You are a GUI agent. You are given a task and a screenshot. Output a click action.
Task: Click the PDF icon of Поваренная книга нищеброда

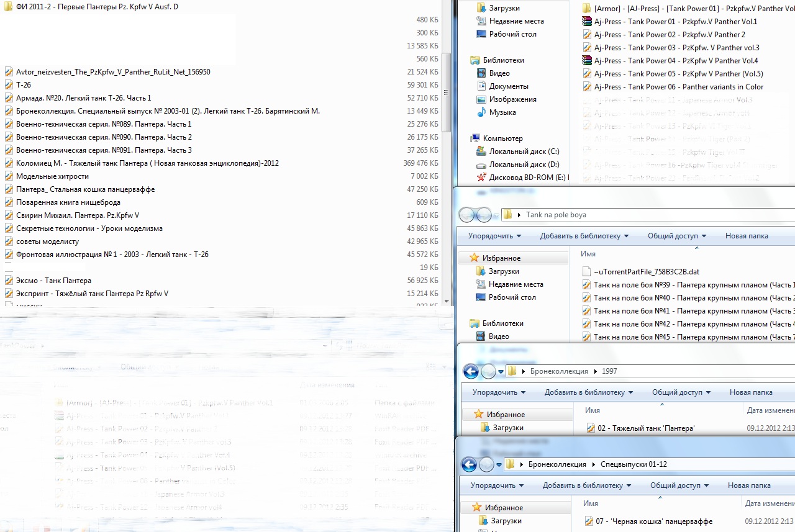pos(9,202)
